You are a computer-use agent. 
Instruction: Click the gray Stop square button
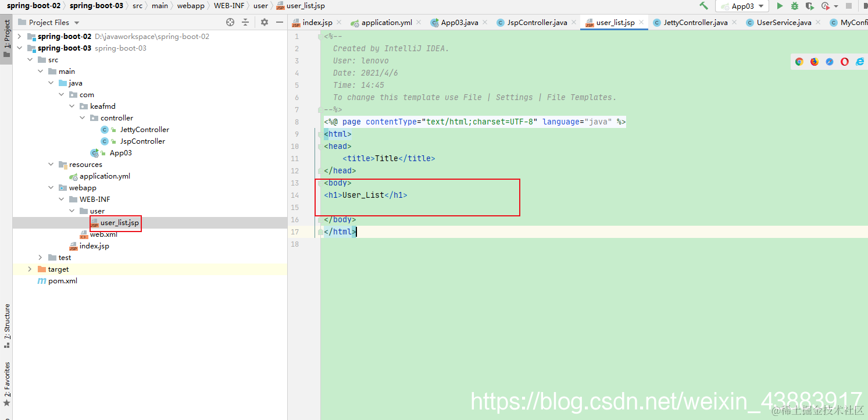point(849,6)
